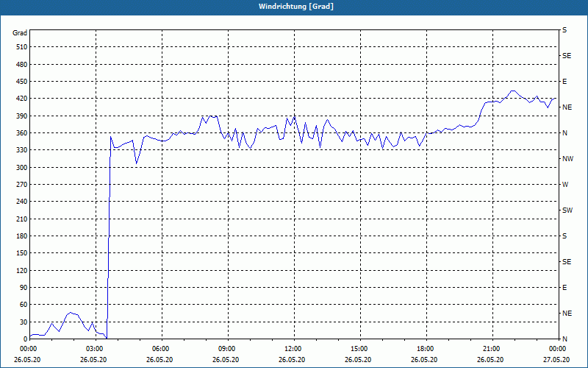
Task: Click the 09:00 time axis label
Action: (228, 349)
